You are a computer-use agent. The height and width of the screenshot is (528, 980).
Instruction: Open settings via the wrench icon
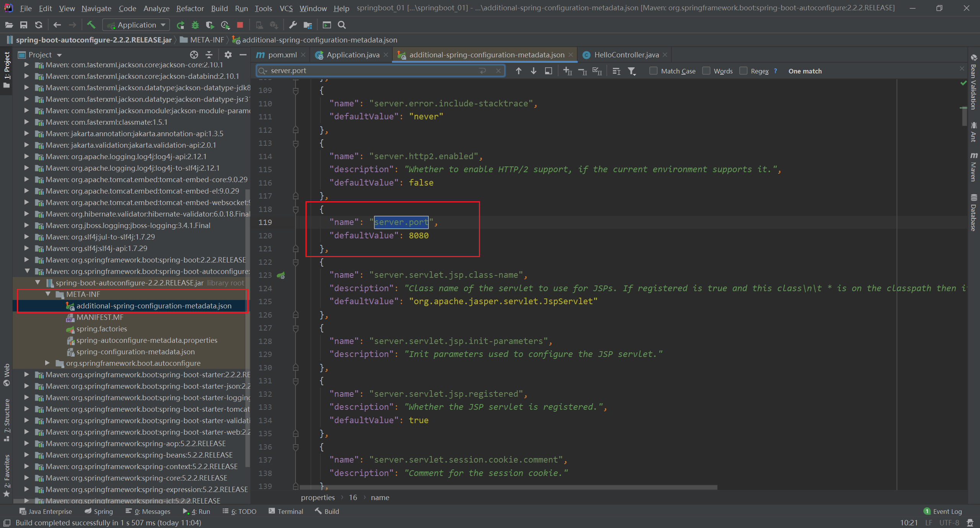click(293, 25)
